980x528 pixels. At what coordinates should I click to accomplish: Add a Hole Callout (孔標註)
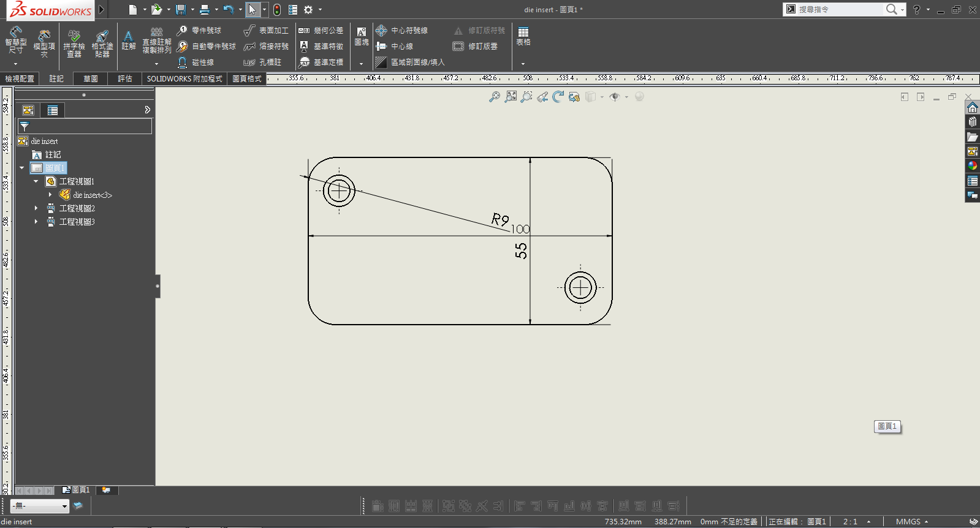click(x=262, y=62)
